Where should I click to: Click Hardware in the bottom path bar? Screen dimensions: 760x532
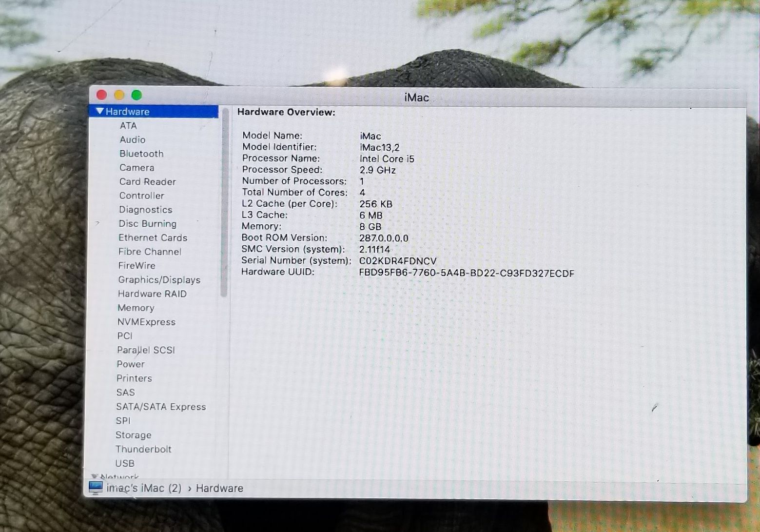[219, 488]
